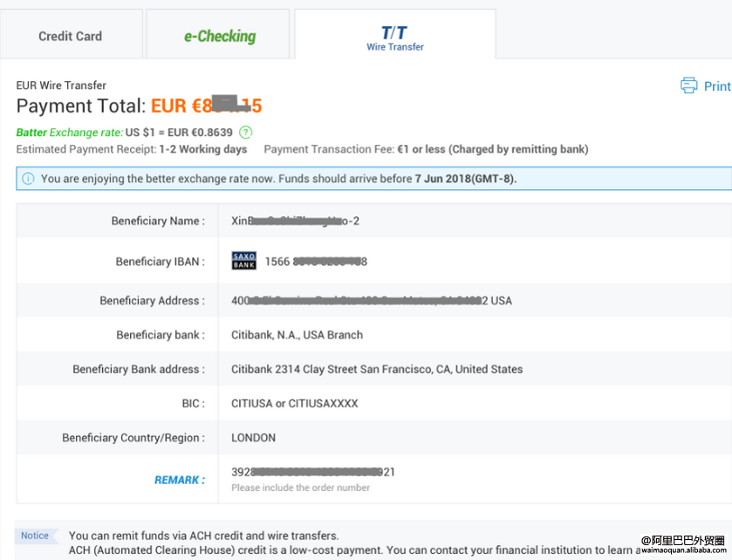Switch to the Credit Card tab
This screenshot has height=560, width=732.
coord(71,34)
